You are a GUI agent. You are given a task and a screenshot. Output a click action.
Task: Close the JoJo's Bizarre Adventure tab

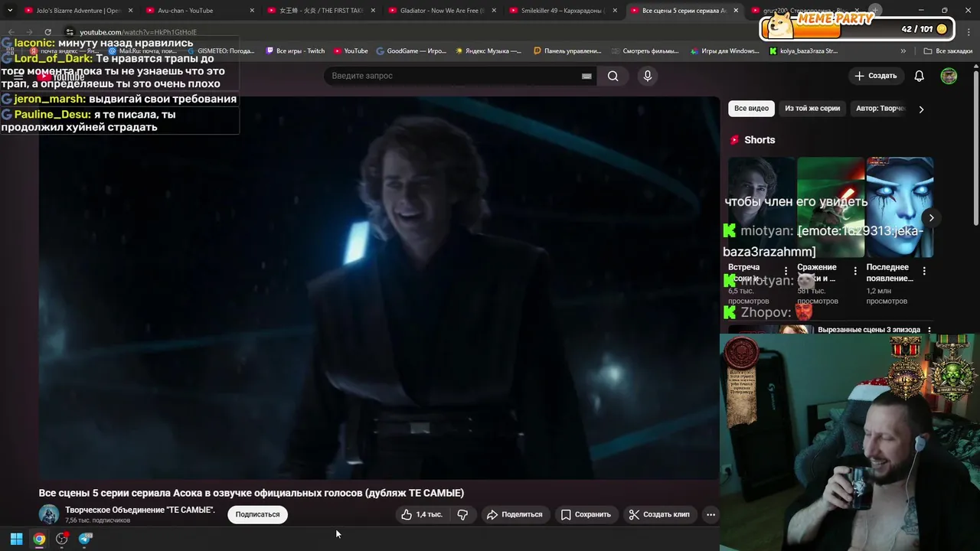(130, 11)
